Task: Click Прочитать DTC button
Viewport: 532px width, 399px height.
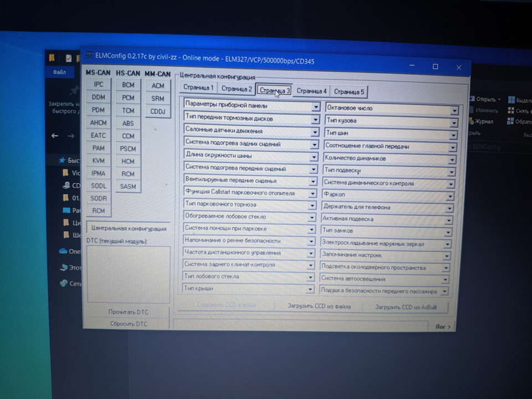Action: tap(128, 312)
